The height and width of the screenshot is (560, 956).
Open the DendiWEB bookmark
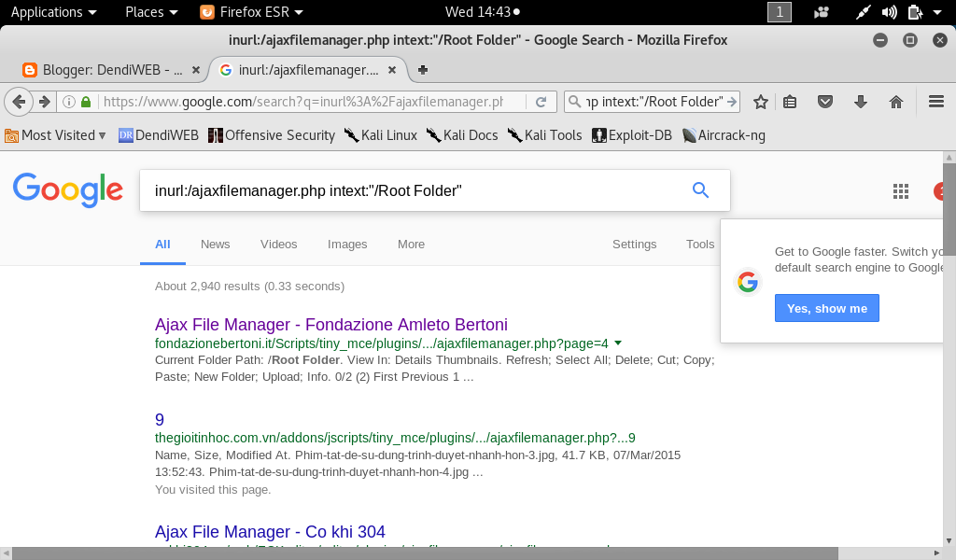click(x=159, y=135)
